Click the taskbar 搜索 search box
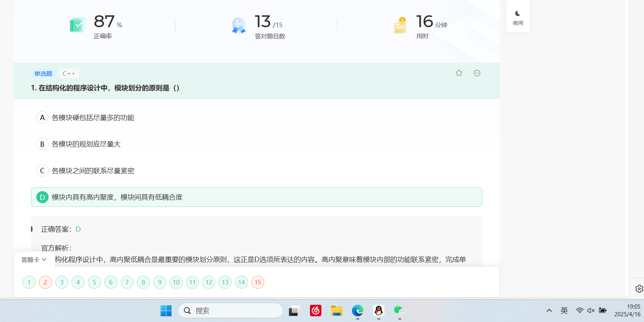 (x=230, y=311)
